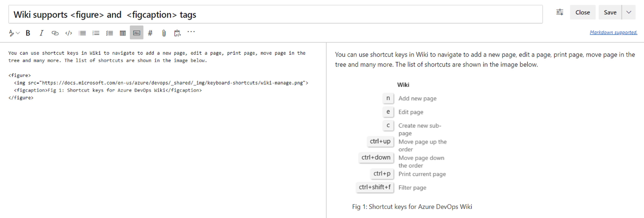644x218 pixels.
Task: Insert a code block with the </> icon
Action: [68, 33]
